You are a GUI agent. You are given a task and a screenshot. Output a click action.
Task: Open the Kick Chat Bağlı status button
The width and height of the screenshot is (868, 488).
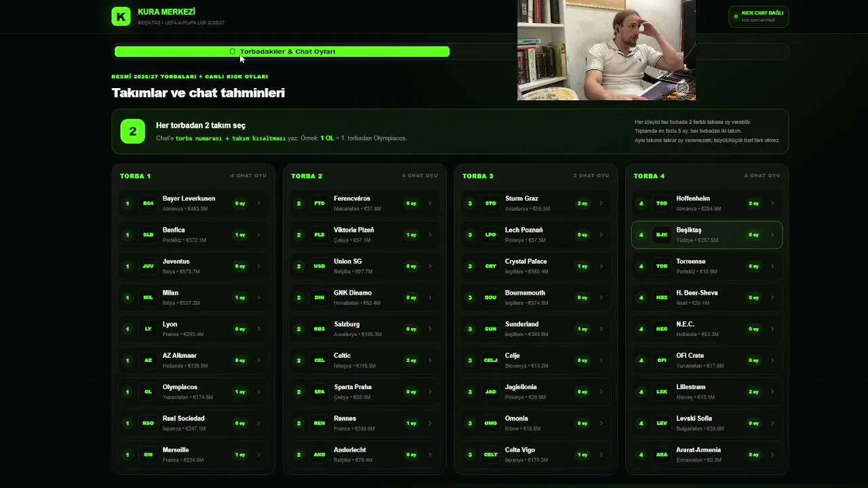click(758, 16)
